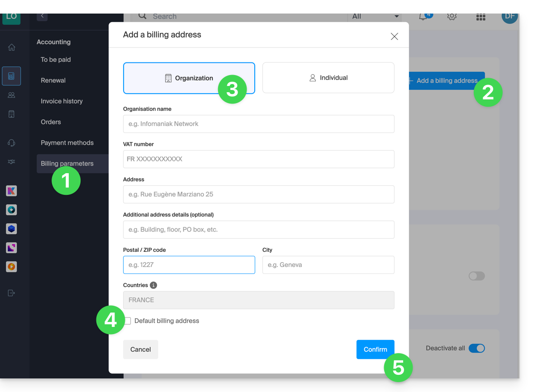Collapse the sidebar with the chevron

(x=42, y=16)
